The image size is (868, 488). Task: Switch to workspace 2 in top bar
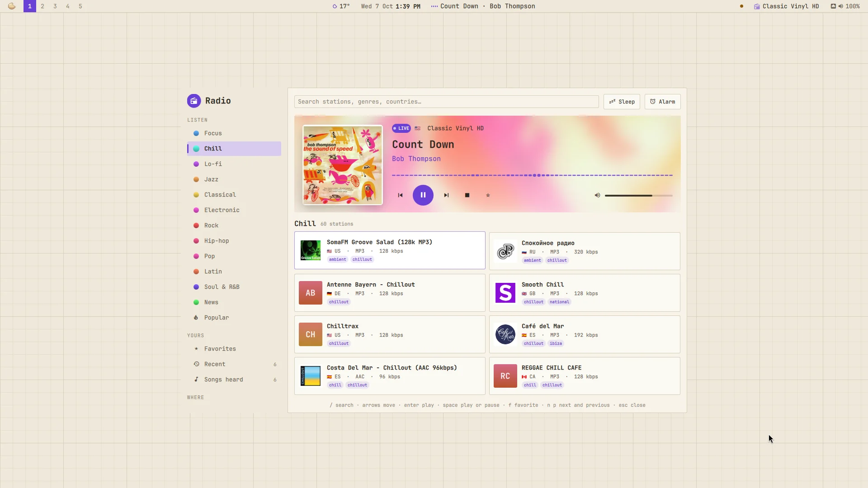(x=42, y=6)
